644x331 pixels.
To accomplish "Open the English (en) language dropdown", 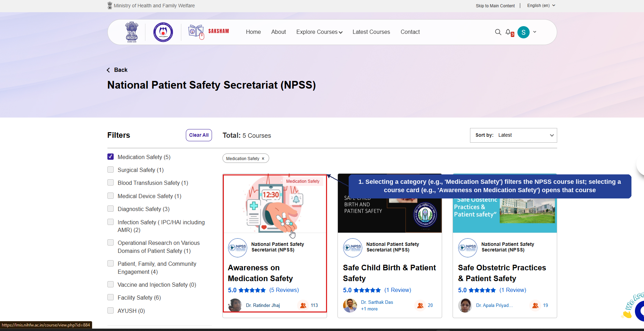I will click(541, 6).
